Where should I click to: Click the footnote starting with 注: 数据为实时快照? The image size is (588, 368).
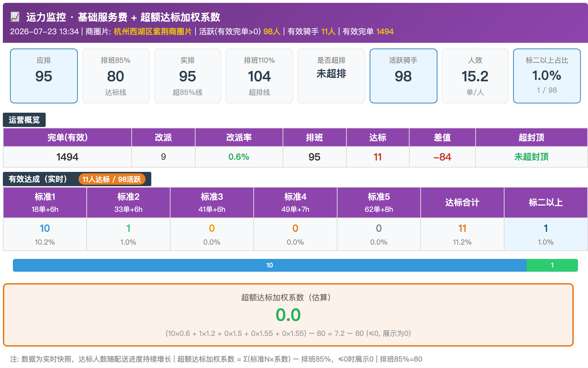coord(216,359)
